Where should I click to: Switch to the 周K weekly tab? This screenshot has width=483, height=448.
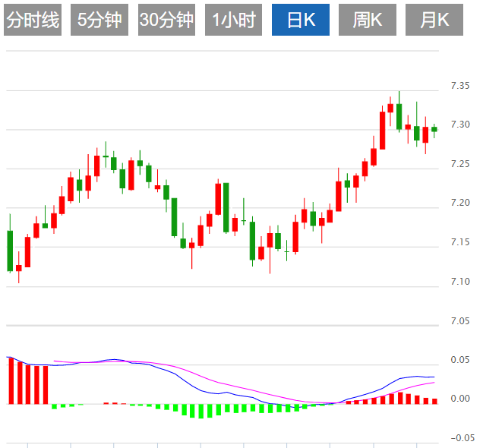coord(368,20)
